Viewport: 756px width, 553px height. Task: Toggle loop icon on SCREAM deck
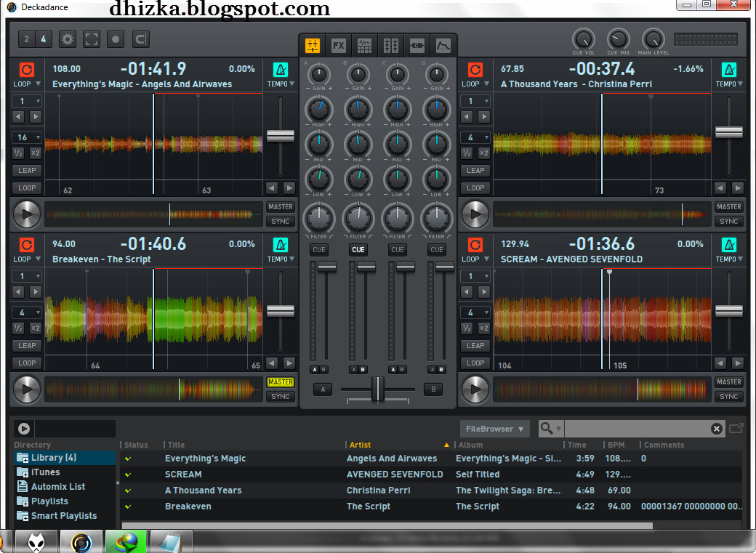point(475,245)
